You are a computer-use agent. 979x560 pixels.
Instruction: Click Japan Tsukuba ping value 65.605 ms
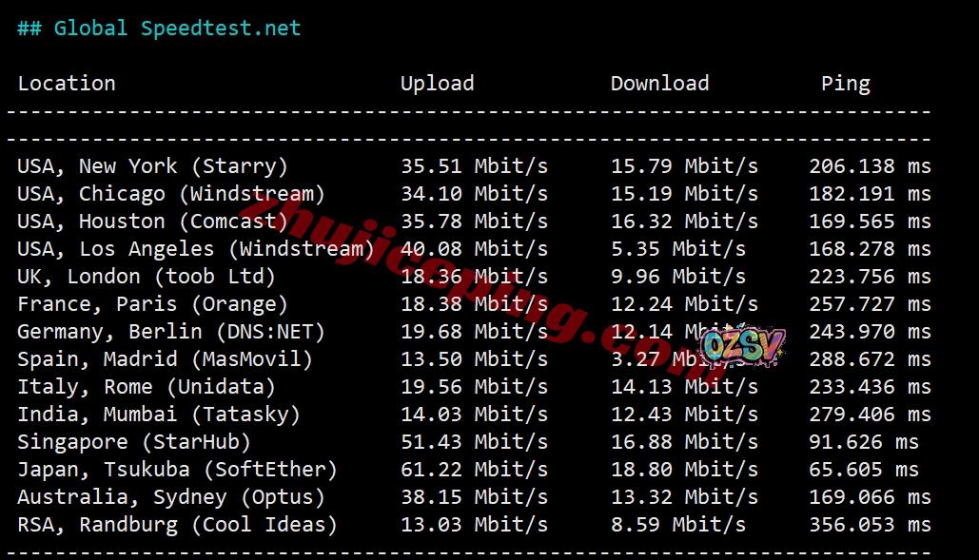point(864,469)
